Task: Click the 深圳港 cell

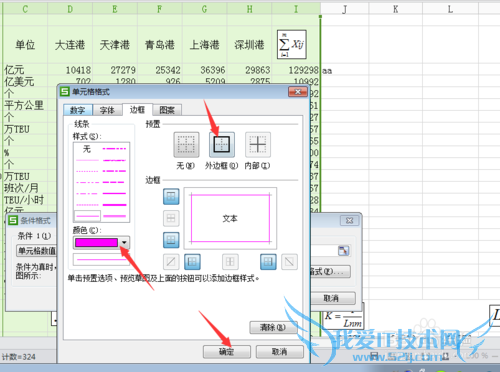Action: 249,45
